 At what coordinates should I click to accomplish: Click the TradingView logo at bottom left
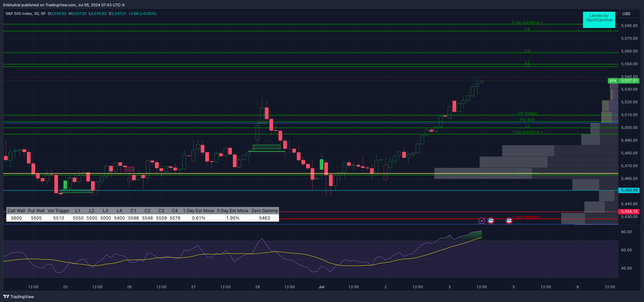coord(18,297)
